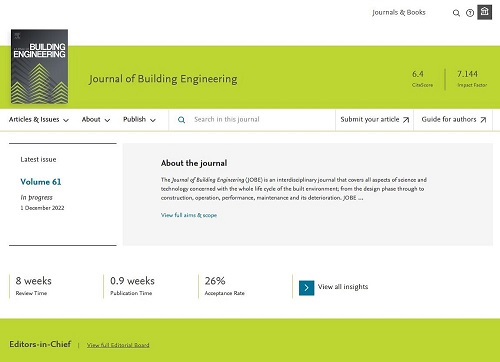Click the search magnifier icon in top header

456,13
